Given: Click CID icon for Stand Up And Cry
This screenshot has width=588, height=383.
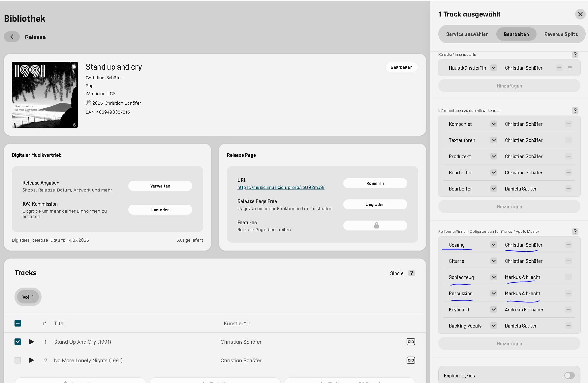Looking at the screenshot, I should click(x=411, y=342).
